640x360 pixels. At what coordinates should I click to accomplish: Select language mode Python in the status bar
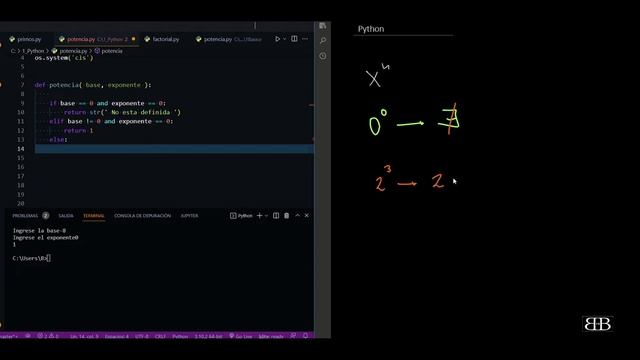tap(180, 336)
